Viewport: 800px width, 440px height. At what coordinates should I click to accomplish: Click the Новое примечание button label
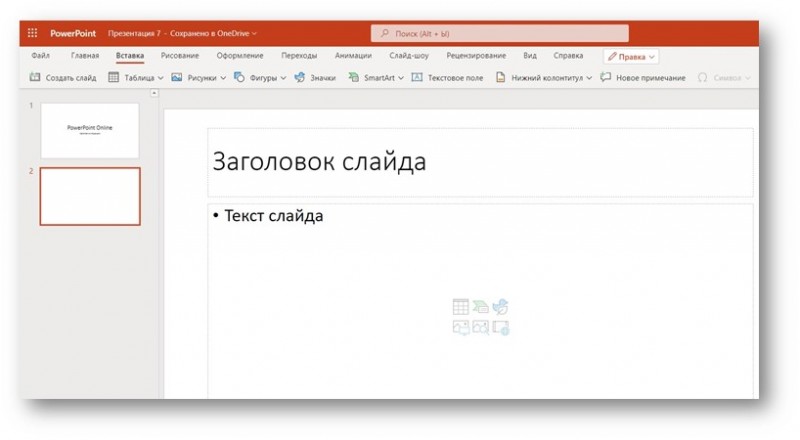[x=651, y=78]
